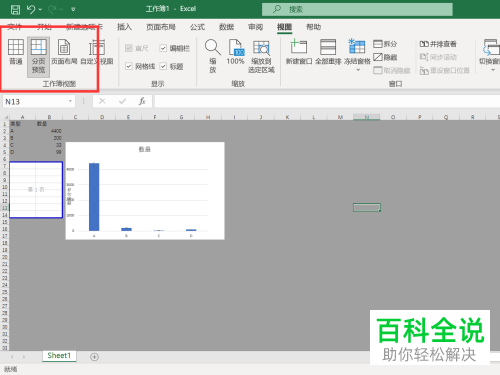Click the formula bar enter checkmark
This screenshot has width=500, height=375.
122,101
